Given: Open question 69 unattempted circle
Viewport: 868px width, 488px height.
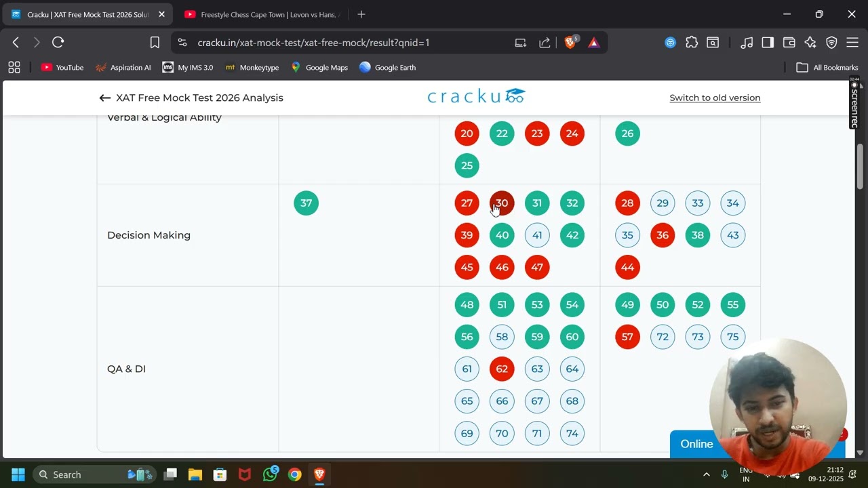Looking at the screenshot, I should point(467,433).
